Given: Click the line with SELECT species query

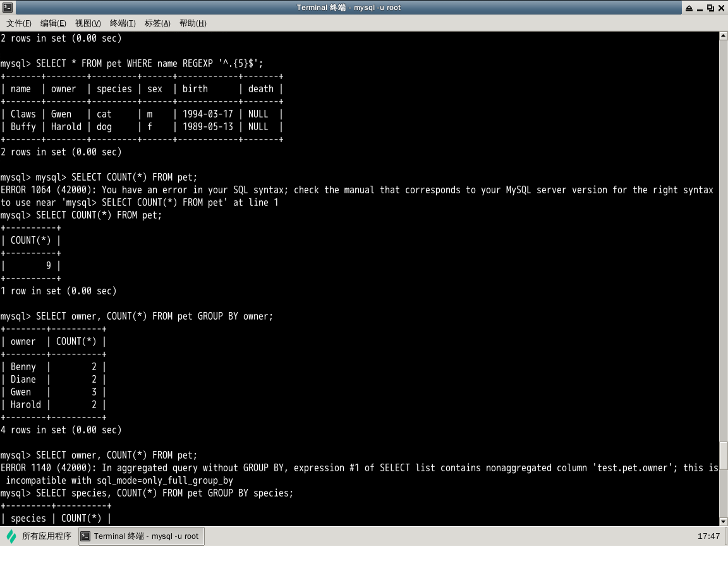Looking at the screenshot, I should (164, 493).
